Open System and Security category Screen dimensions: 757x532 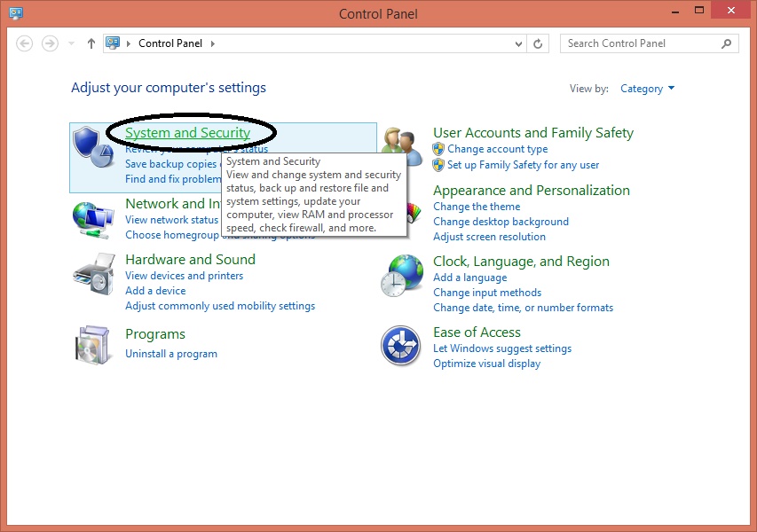188,133
